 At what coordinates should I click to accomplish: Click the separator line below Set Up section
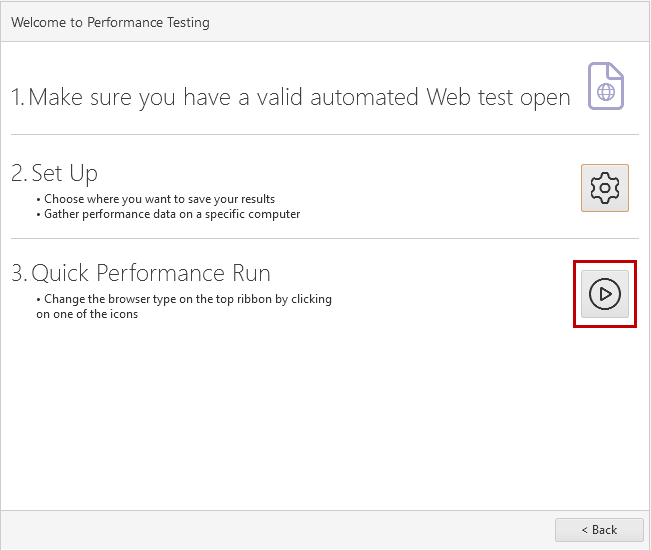(325, 239)
